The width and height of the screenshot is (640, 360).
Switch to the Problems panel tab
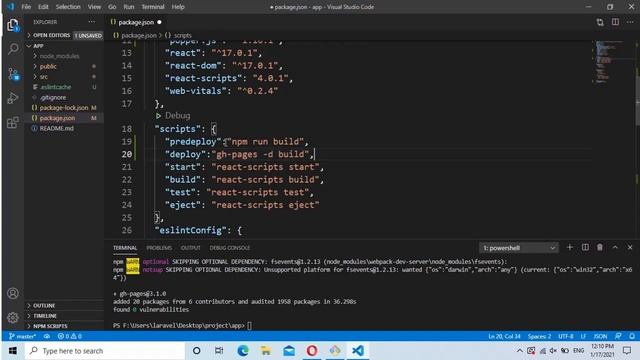pyautogui.click(x=159, y=248)
